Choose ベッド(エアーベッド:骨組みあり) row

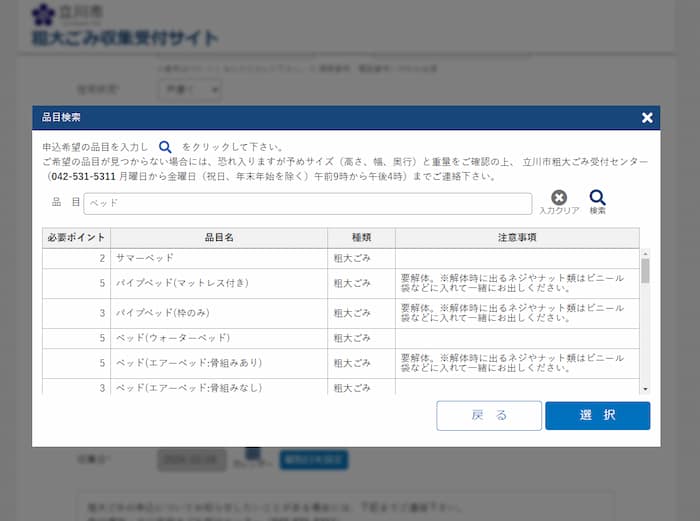point(218,363)
